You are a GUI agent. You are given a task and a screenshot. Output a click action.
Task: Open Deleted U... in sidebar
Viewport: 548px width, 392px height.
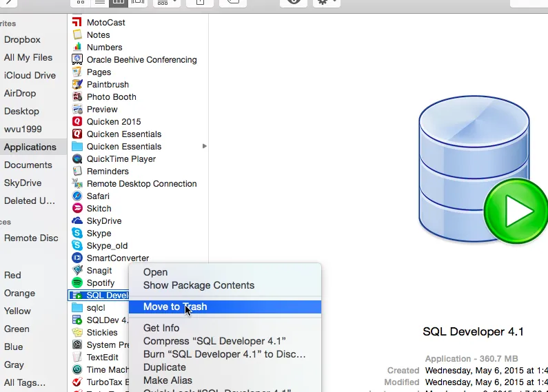30,200
